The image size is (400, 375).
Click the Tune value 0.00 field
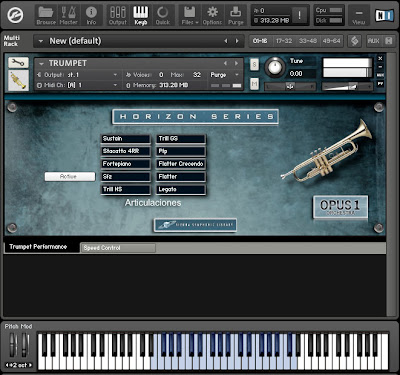(x=301, y=74)
